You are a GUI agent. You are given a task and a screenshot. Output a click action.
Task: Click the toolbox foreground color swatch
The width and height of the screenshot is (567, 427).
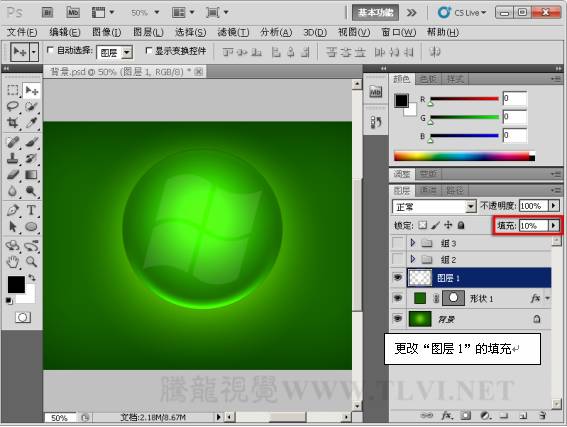[16, 284]
